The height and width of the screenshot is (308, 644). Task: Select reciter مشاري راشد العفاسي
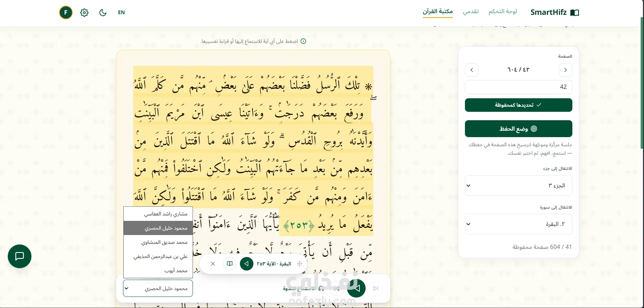pos(158,214)
